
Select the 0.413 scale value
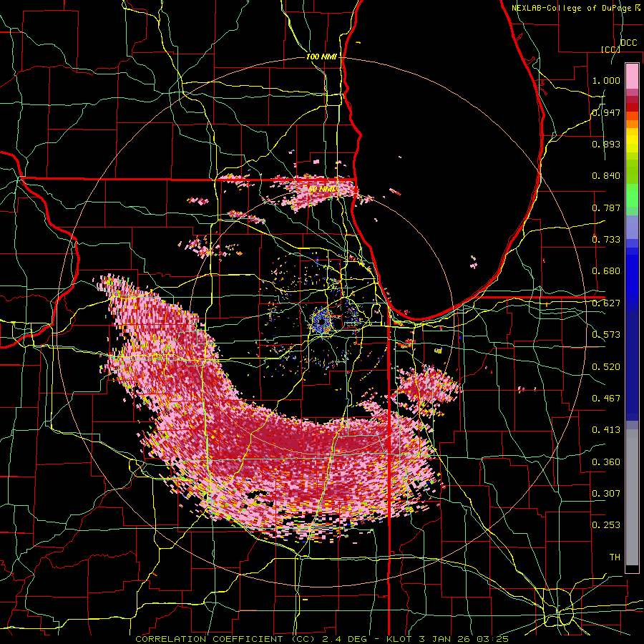click(606, 430)
